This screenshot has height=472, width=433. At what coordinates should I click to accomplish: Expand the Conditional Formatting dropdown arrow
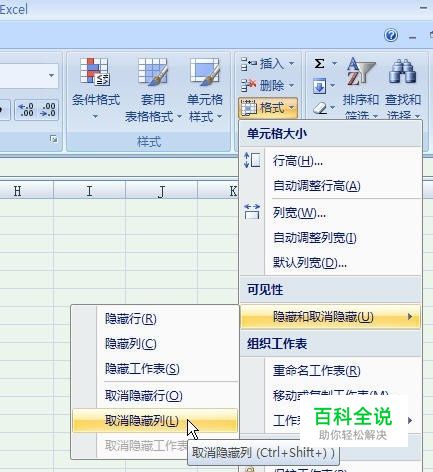pyautogui.click(x=95, y=116)
